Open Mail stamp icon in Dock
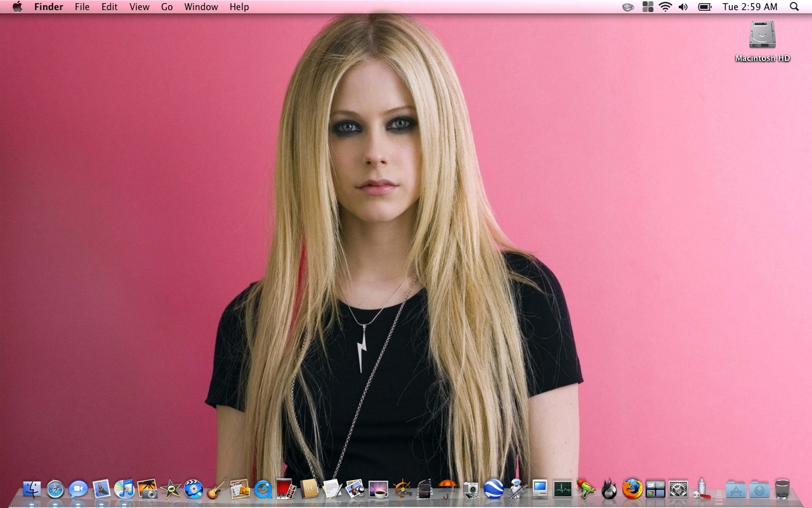 tap(101, 489)
